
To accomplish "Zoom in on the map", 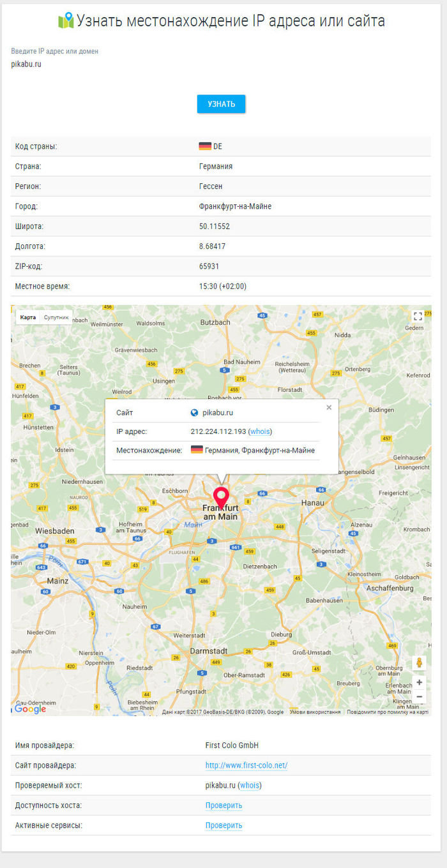I will (419, 683).
